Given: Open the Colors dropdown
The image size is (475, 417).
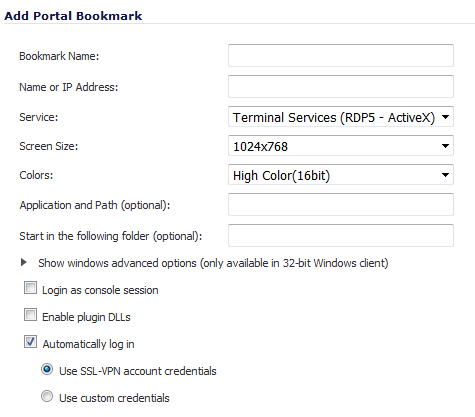Looking at the screenshot, I should [x=341, y=175].
